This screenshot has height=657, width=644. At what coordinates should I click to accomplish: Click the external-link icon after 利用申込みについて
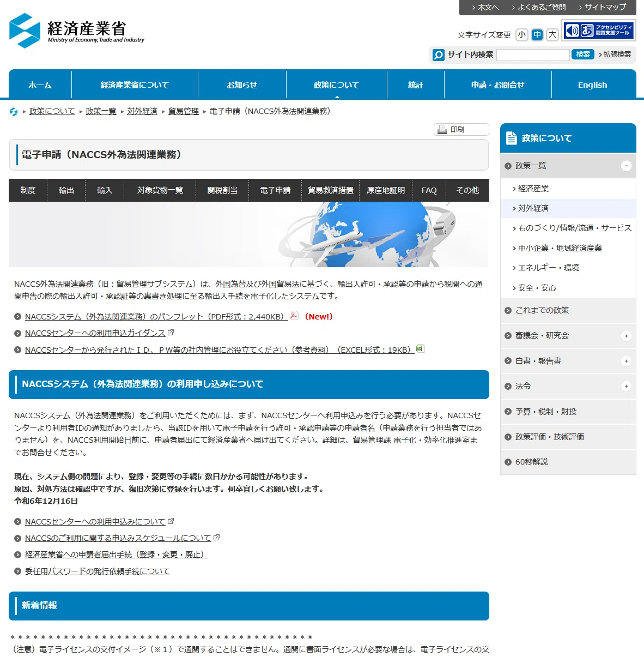tap(171, 521)
